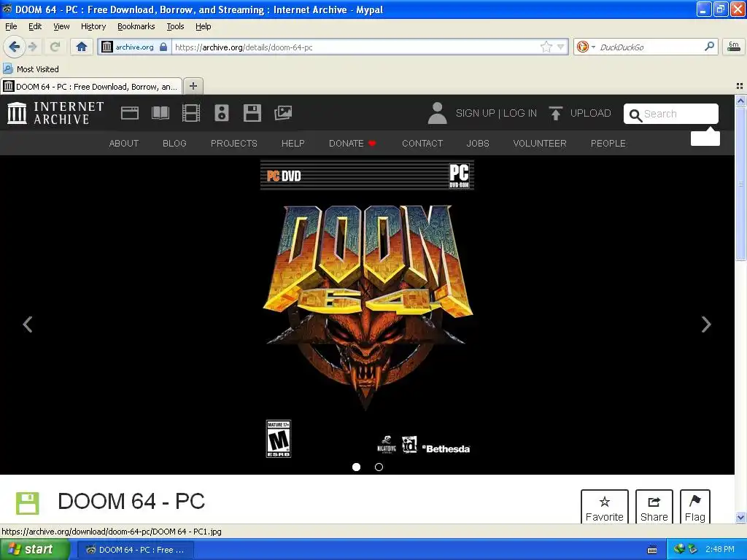Open the Video film strip icon
Viewport: 747px width, 560px height.
[x=191, y=113]
